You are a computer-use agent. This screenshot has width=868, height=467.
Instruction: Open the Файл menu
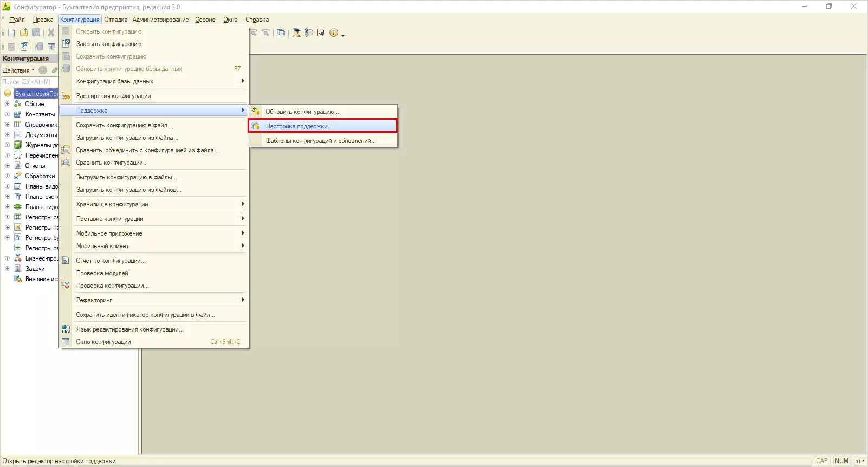pos(17,20)
